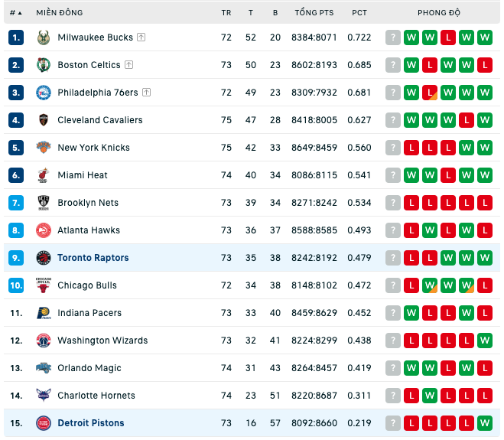Click the Detroit Pistons logo
This screenshot has height=440, width=504.
44,423
